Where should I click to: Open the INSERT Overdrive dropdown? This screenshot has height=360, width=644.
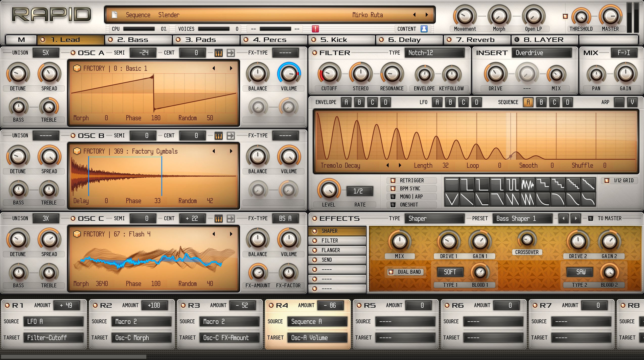542,53
